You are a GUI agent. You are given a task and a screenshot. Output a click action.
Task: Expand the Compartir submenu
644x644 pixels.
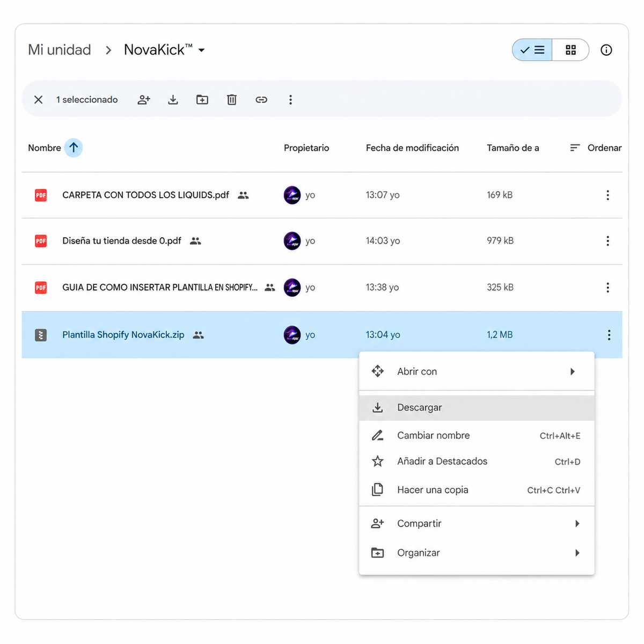tap(477, 523)
